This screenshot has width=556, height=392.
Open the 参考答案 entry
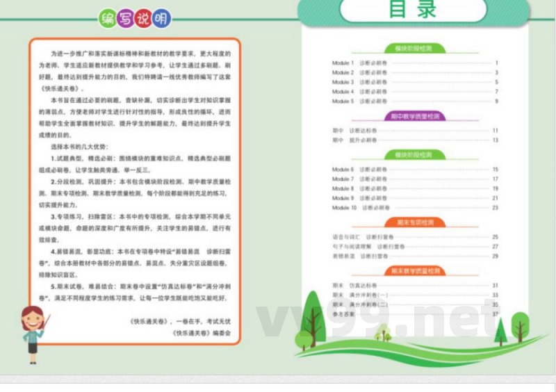click(x=415, y=314)
